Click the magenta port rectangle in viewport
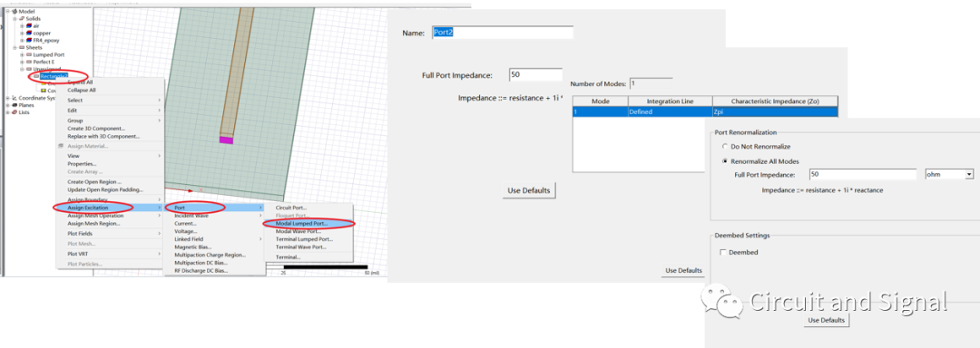 (x=226, y=140)
